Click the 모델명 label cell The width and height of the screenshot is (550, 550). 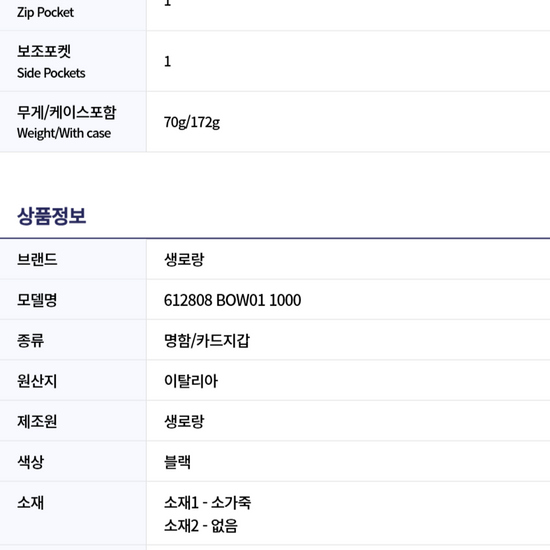[x=73, y=300]
